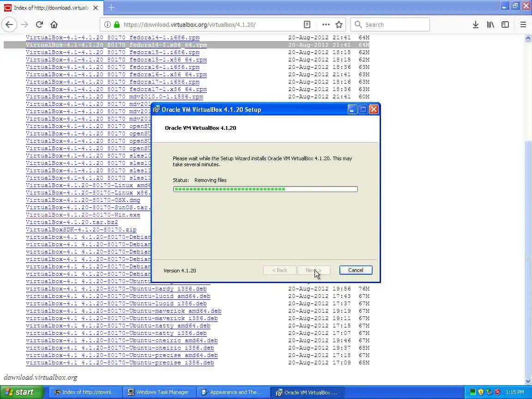The height and width of the screenshot is (399, 532).
Task: Open the VirtualBox-4.1.20.tar.bz2 link
Action: tap(72, 222)
